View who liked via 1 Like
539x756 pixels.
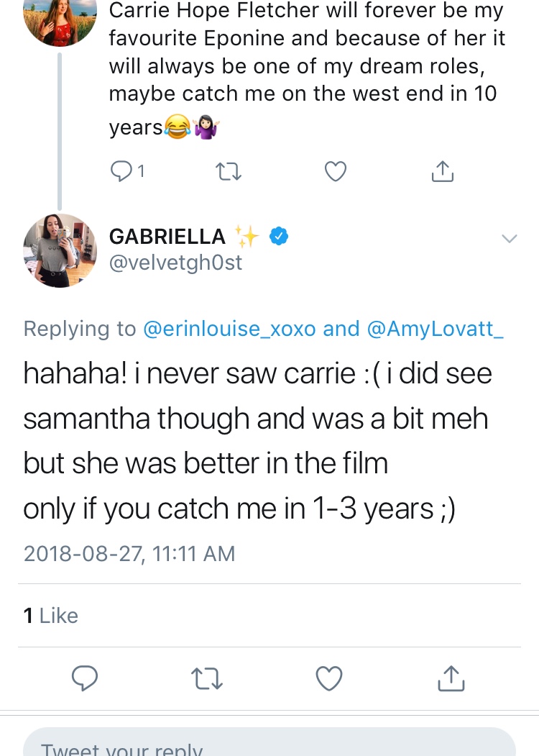(51, 616)
